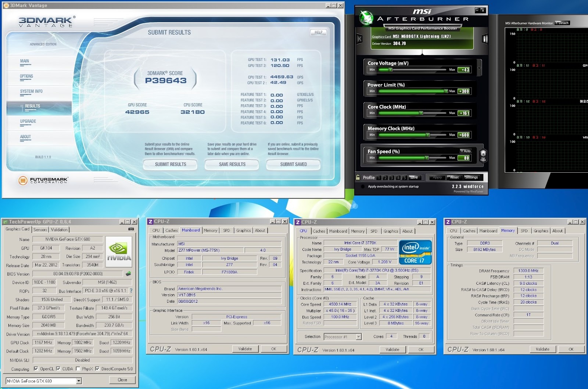Click the Bus Interface question mark icon
The height and width of the screenshot is (389, 588).
(x=131, y=291)
